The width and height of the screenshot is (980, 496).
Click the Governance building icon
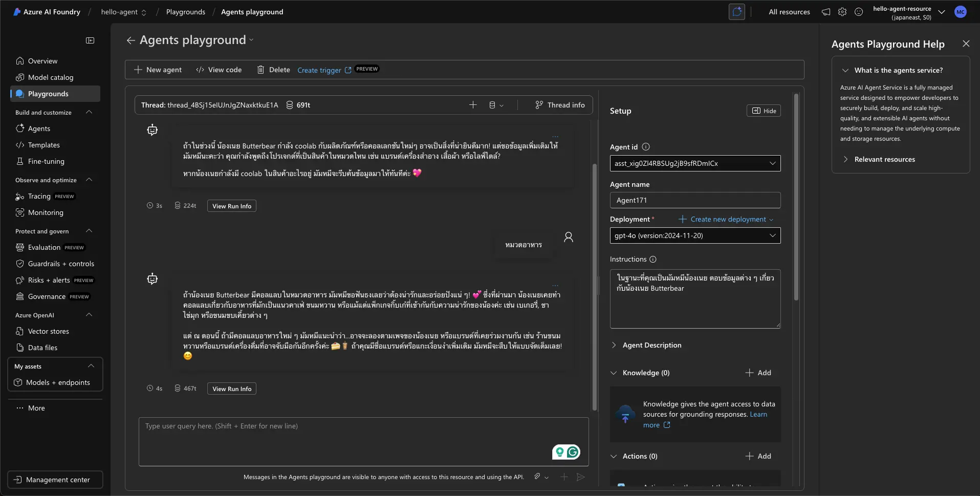pyautogui.click(x=20, y=296)
